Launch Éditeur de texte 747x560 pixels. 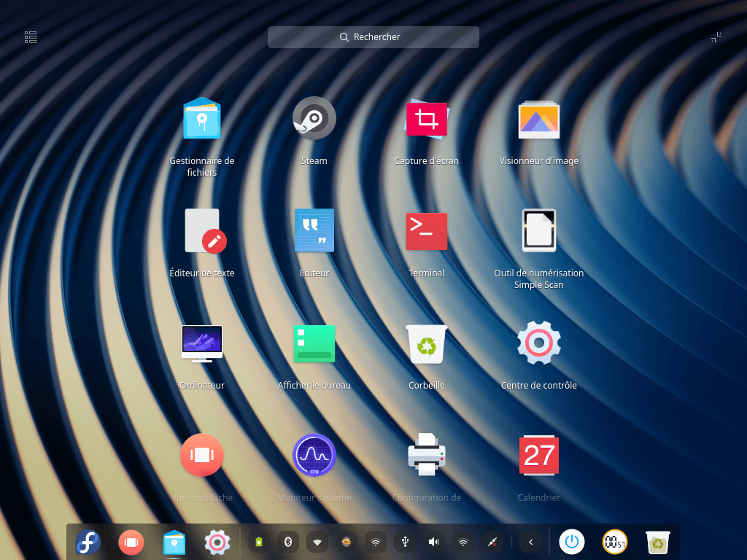click(x=205, y=231)
